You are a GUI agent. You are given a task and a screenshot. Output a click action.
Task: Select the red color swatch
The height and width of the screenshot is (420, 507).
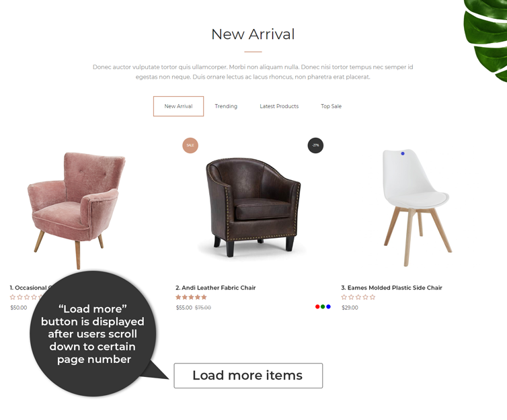coord(317,306)
